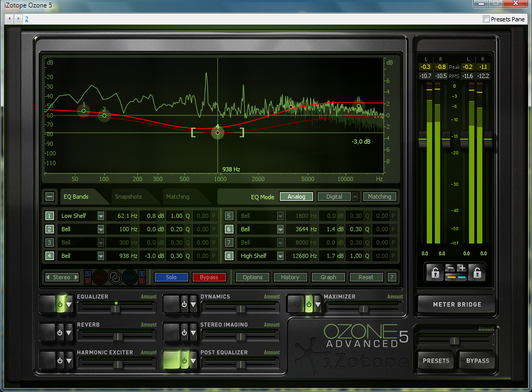Select Analog EQ mode

coord(296,197)
